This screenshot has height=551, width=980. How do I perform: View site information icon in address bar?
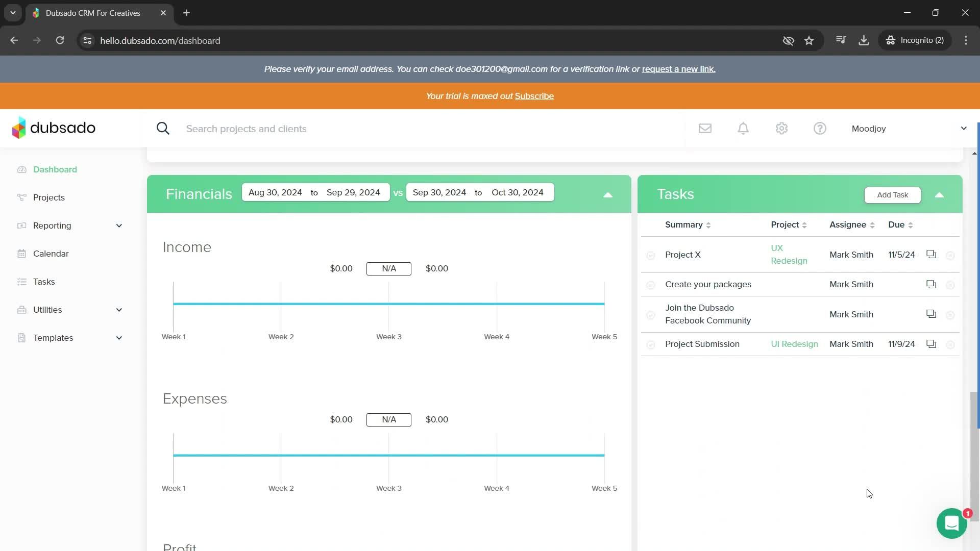(x=87, y=40)
